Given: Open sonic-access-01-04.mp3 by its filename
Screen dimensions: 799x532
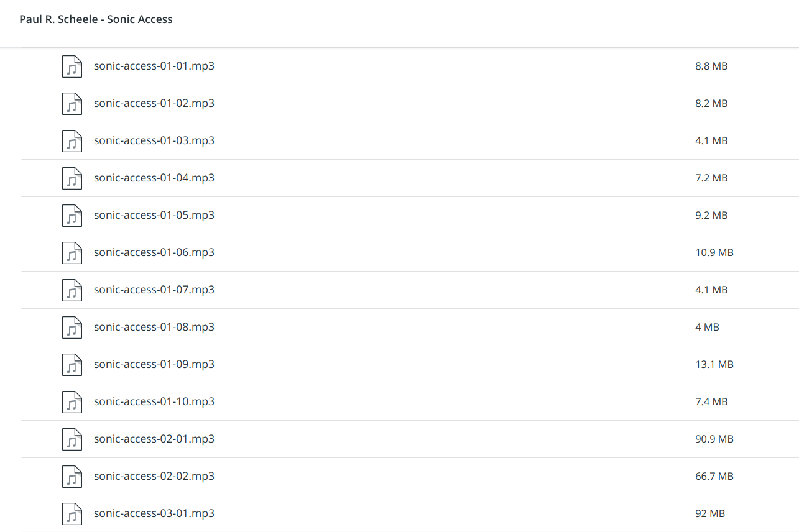Looking at the screenshot, I should [x=154, y=178].
